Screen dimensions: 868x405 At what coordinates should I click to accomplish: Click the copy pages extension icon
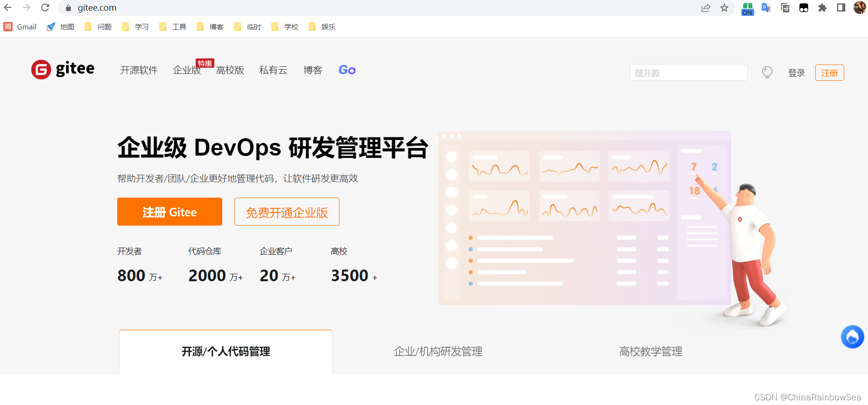click(785, 8)
